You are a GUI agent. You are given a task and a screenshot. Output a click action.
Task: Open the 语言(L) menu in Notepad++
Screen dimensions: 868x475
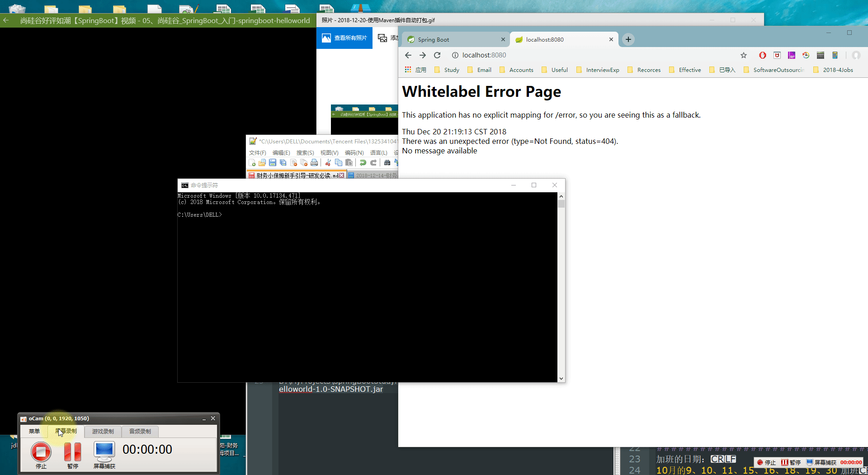[x=378, y=153]
